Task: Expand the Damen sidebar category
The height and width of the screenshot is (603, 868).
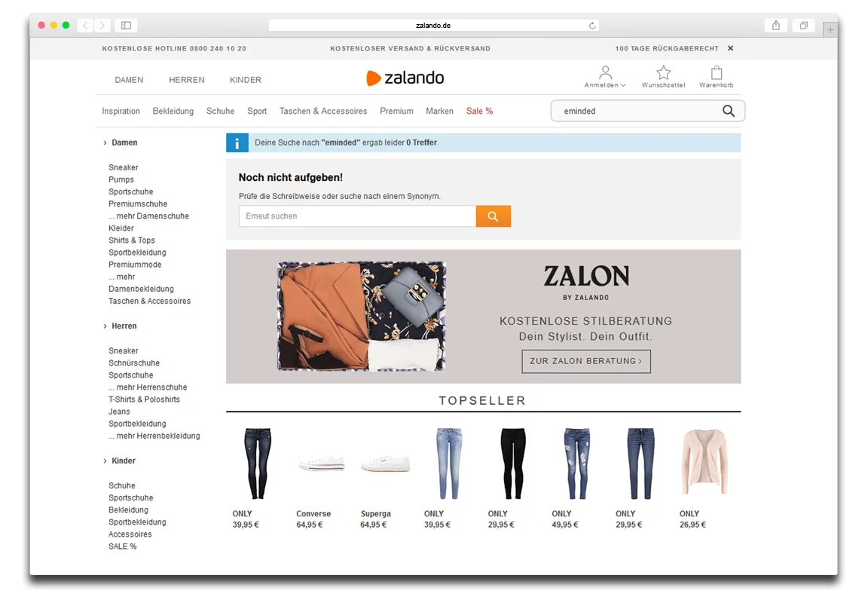Action: [120, 143]
